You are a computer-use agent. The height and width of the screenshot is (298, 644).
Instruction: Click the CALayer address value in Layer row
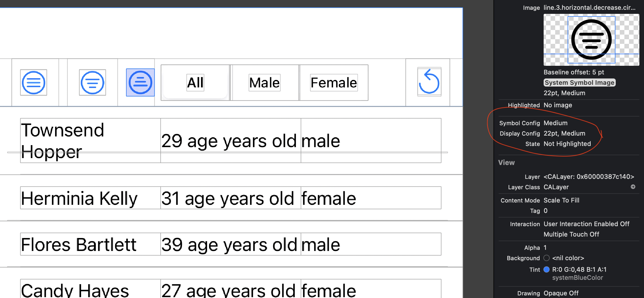pyautogui.click(x=589, y=177)
